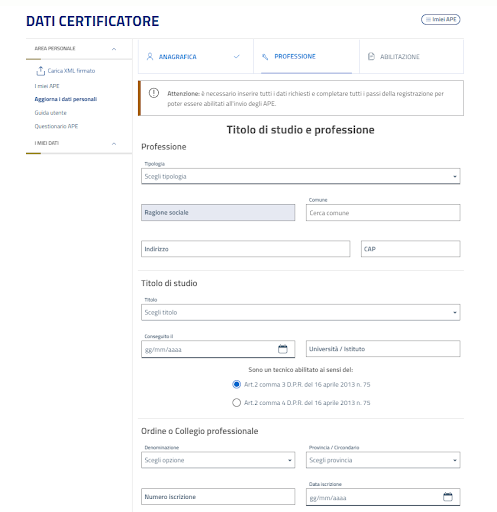
Task: Select Art.2 comma 3 D.P.R. radio option
Action: 236,384
